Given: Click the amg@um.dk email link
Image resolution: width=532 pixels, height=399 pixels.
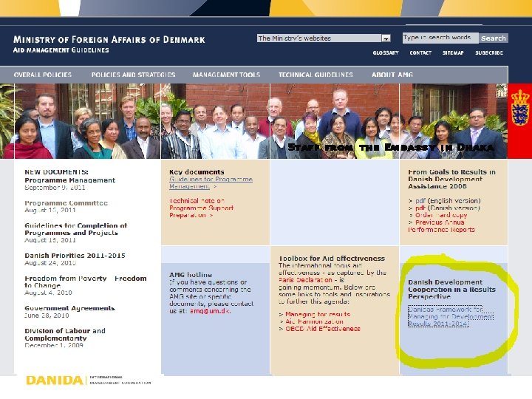Looking at the screenshot, I should click(x=210, y=311).
